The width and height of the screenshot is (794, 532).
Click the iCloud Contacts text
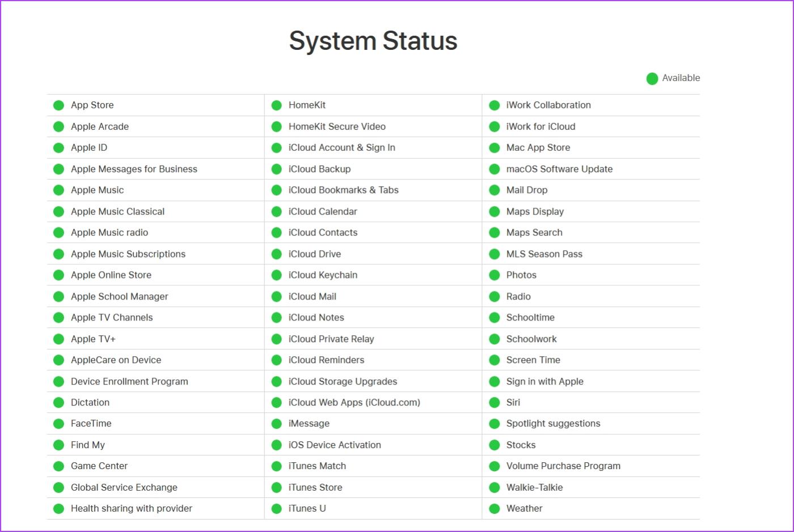pos(323,233)
